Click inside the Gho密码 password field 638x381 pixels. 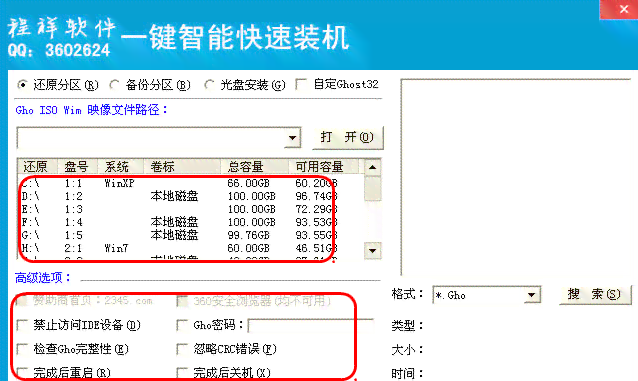pos(310,326)
